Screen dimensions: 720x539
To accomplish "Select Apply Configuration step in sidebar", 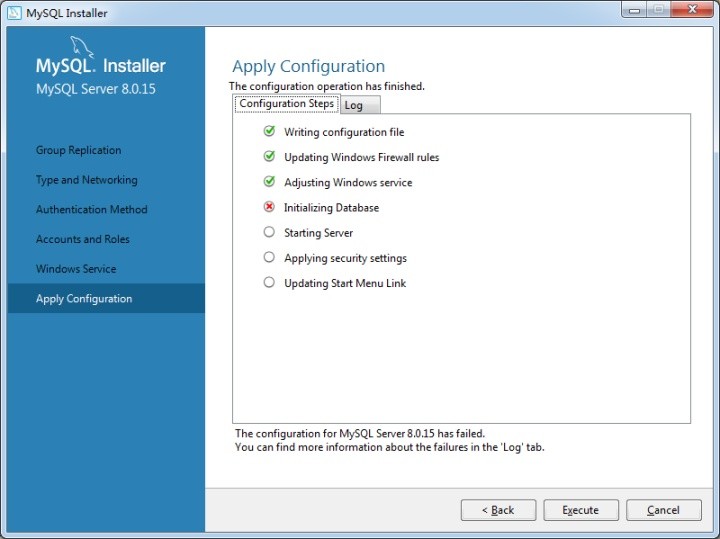I will (106, 298).
